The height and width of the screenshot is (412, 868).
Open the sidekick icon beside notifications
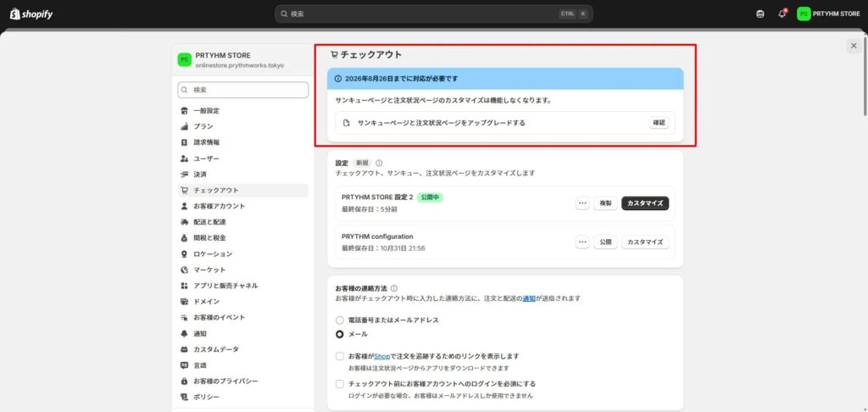coord(760,14)
